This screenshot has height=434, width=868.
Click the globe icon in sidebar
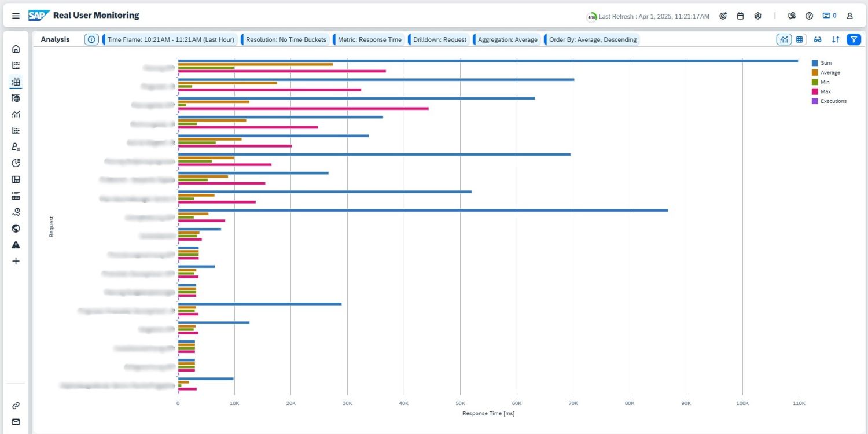(x=16, y=229)
